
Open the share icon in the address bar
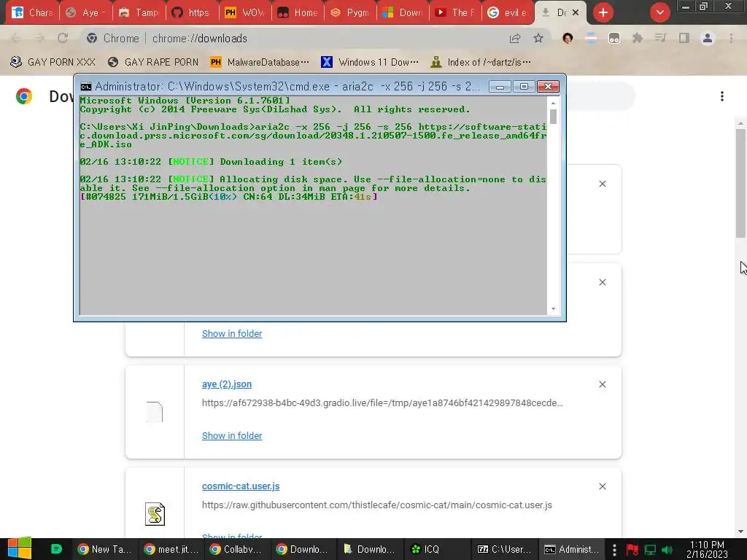pos(515,38)
